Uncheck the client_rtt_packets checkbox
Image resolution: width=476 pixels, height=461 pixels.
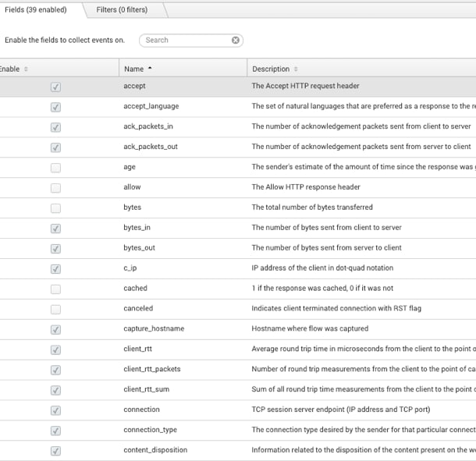(x=55, y=370)
